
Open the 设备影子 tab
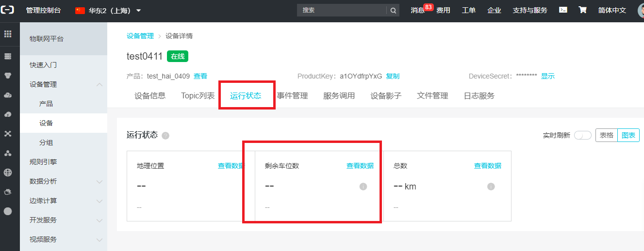coord(386,96)
